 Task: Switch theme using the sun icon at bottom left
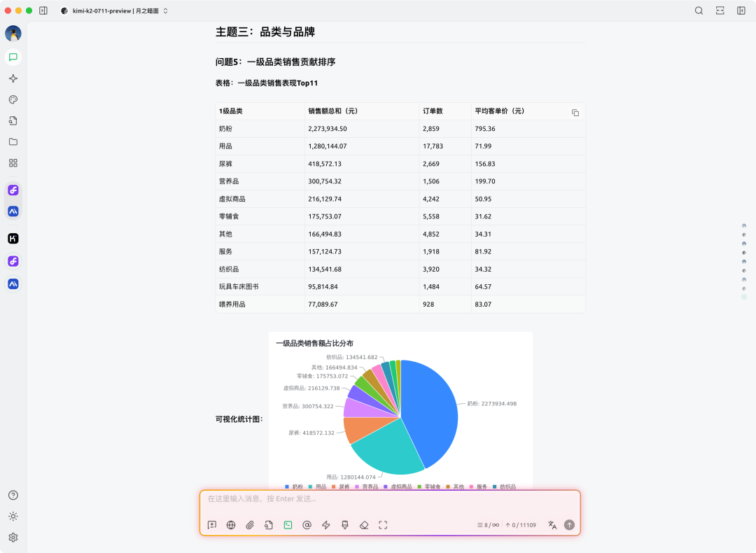coord(13,517)
